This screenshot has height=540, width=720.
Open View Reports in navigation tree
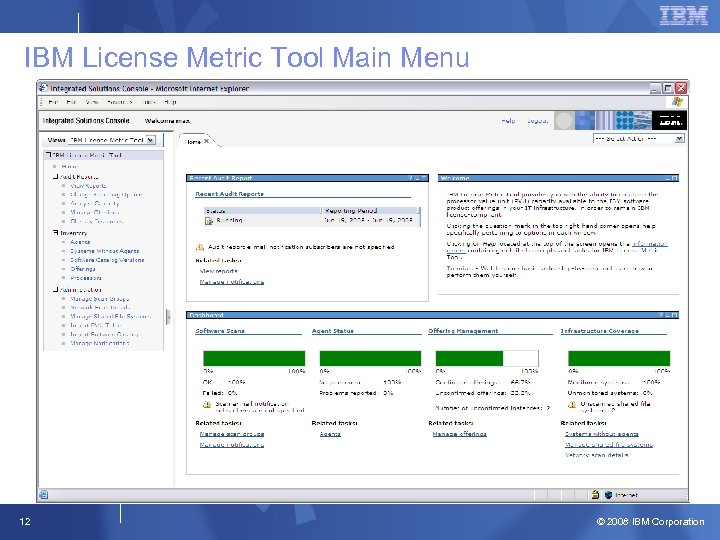88,186
